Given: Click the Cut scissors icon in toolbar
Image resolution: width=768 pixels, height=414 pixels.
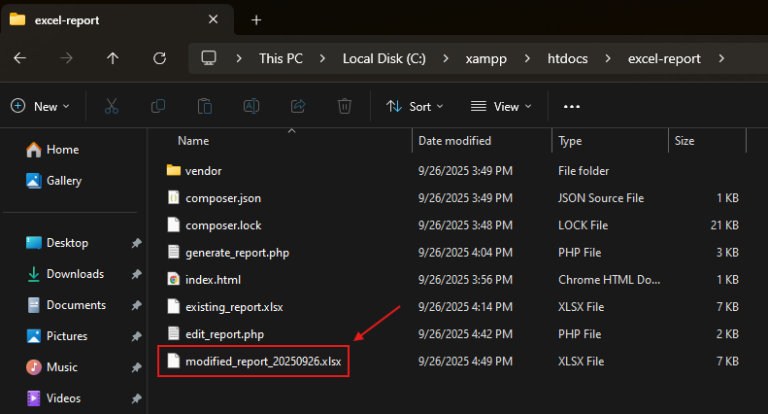Looking at the screenshot, I should [111, 106].
